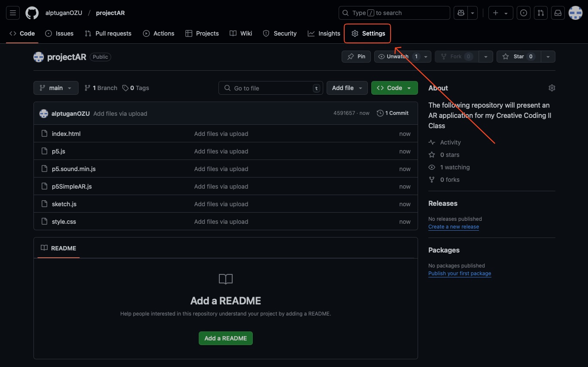Click the alptuganOZU commit author name
Viewport: 588px width, 367px height.
coord(70,114)
